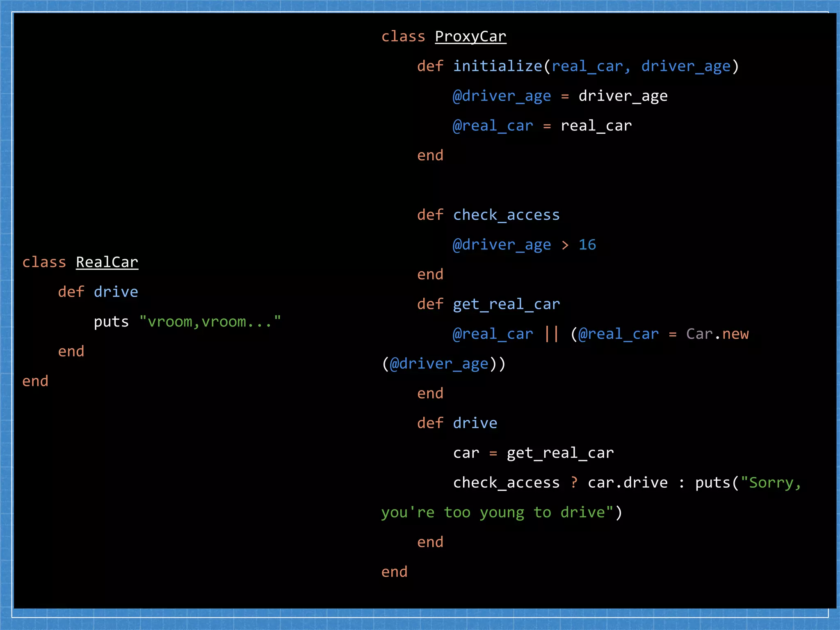This screenshot has width=840, height=630.
Task: Click the || operator
Action: click(551, 334)
